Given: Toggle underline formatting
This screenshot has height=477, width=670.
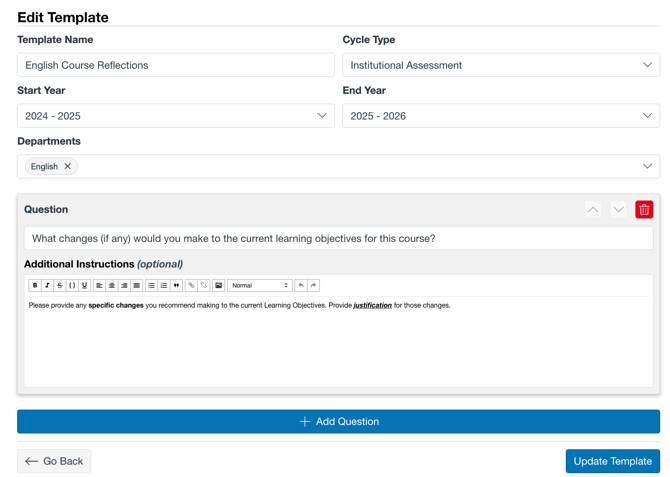Looking at the screenshot, I should (84, 286).
